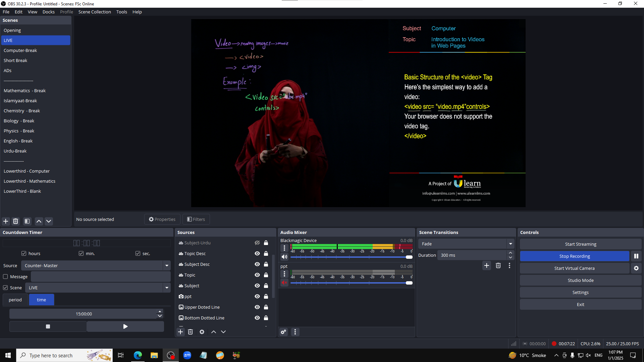Open the Edit menu
The image size is (644, 362).
pos(18,12)
